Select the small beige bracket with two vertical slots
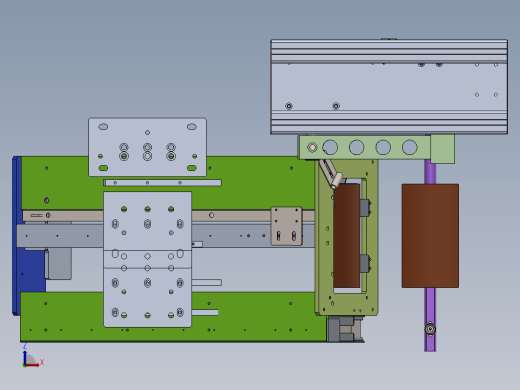The width and height of the screenshot is (520, 390). tap(286, 226)
